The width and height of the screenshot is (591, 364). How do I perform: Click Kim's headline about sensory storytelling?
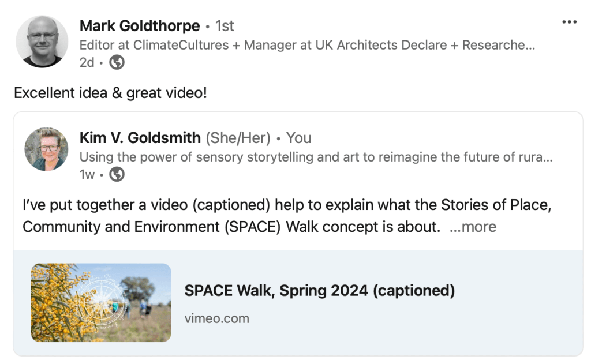[x=316, y=157]
